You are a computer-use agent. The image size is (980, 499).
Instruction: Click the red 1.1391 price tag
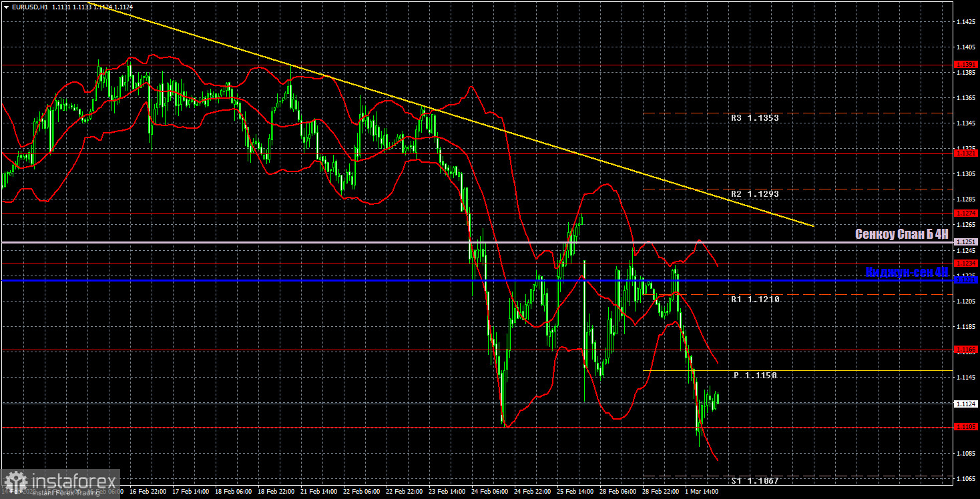966,65
